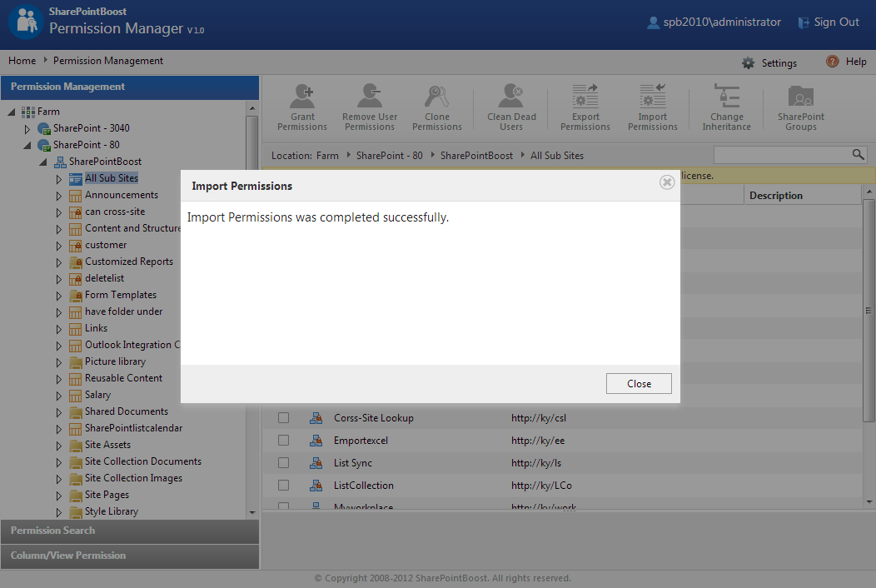
Task: Open the Settings link
Action: tap(779, 62)
